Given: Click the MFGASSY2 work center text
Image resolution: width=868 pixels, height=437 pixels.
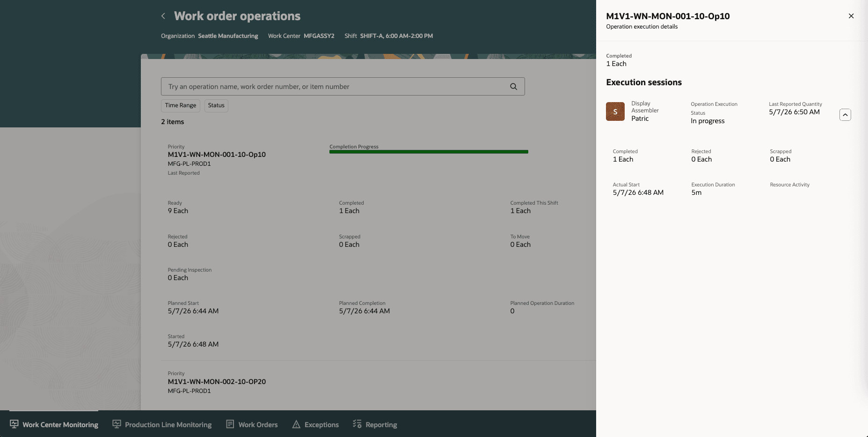Looking at the screenshot, I should pyautogui.click(x=319, y=36).
